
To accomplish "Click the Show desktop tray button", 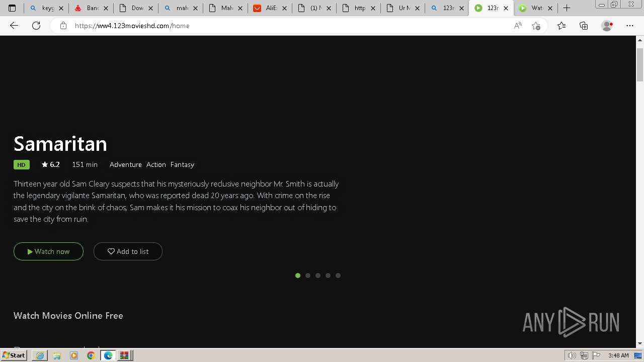I will (638, 355).
